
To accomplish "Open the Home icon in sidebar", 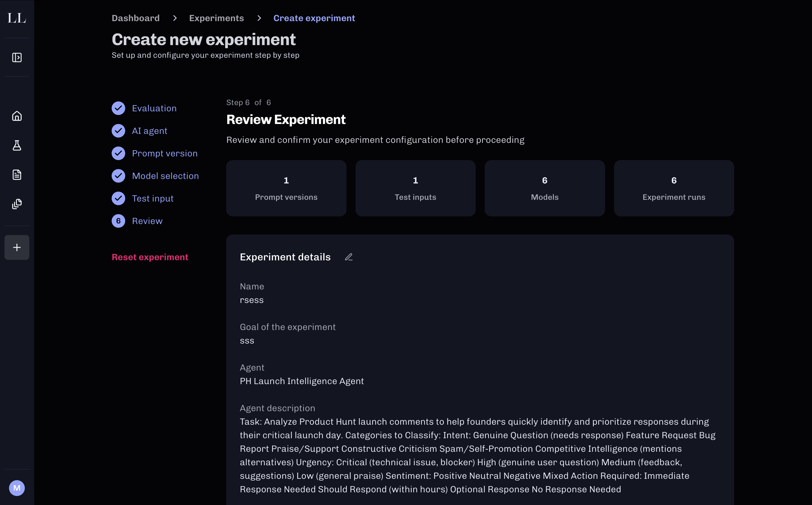I will [17, 116].
